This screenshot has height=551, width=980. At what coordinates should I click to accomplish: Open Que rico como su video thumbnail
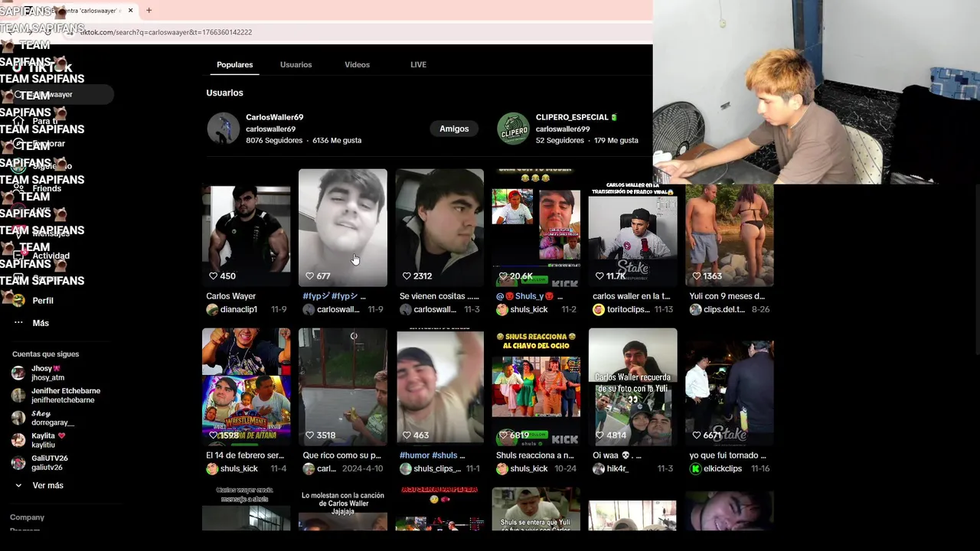(342, 386)
